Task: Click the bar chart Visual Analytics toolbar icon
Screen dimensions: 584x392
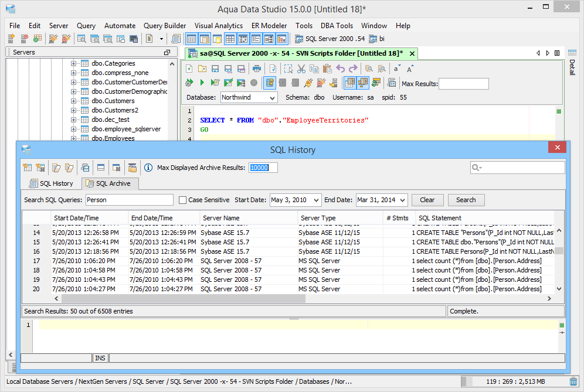Action: coord(282,38)
